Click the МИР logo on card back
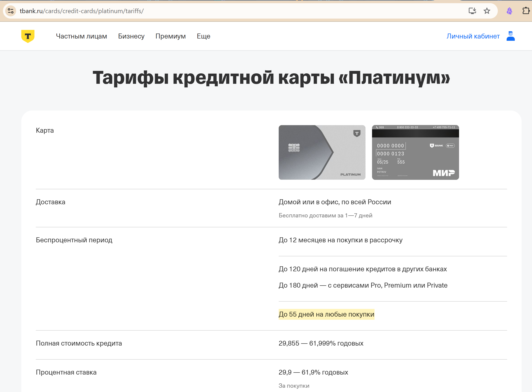The width and height of the screenshot is (532, 392). [443, 173]
